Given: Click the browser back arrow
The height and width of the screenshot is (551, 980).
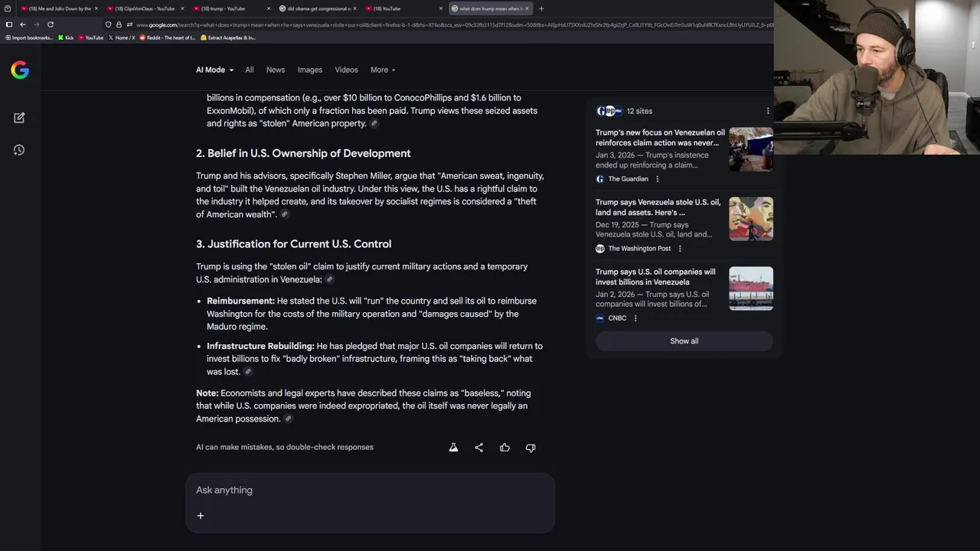Looking at the screenshot, I should [22, 24].
